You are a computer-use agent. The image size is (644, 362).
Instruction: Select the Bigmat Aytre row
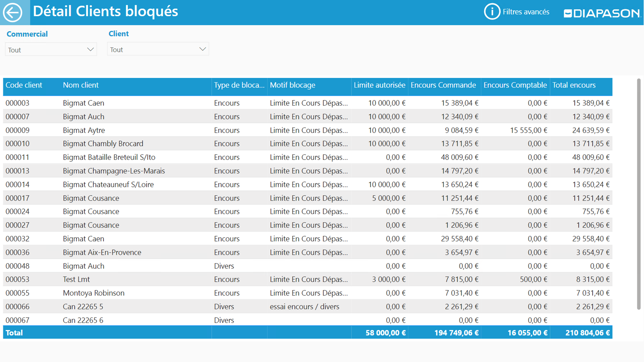[x=84, y=130]
